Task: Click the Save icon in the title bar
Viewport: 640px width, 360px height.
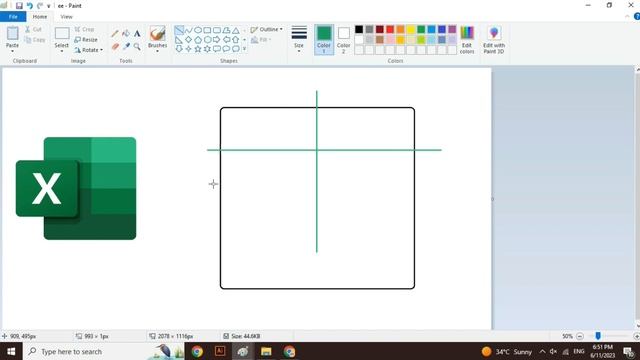Action: (x=19, y=6)
